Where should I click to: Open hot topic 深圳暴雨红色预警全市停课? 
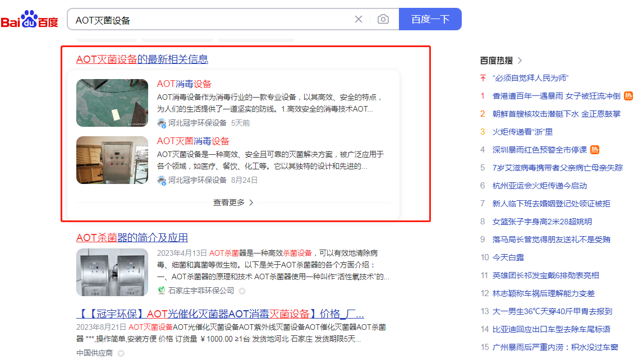tap(540, 150)
